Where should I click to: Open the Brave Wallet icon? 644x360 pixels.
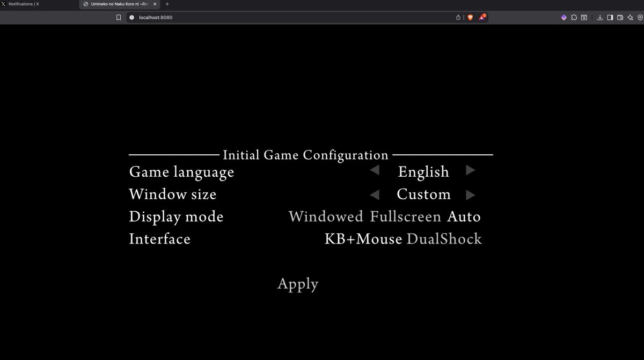[620, 17]
